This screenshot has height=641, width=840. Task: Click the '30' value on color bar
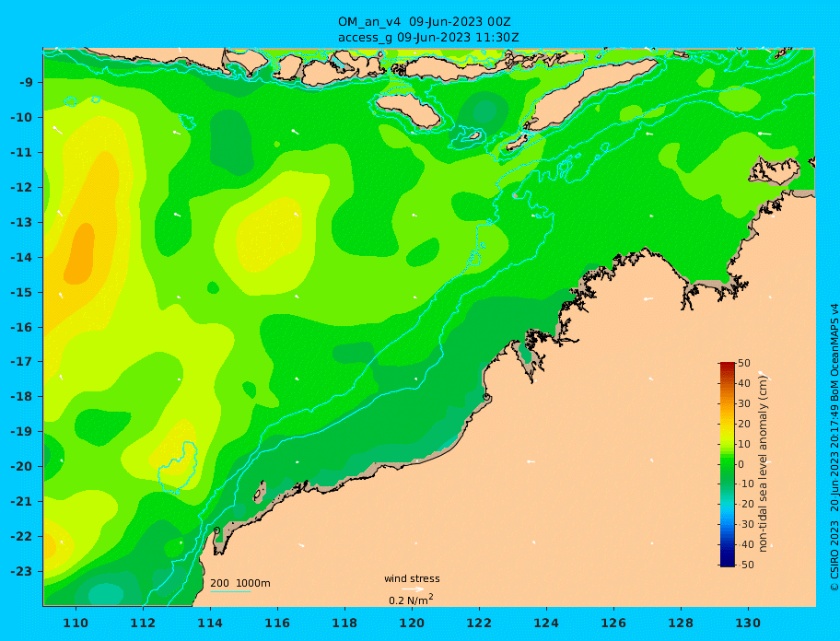coord(744,403)
